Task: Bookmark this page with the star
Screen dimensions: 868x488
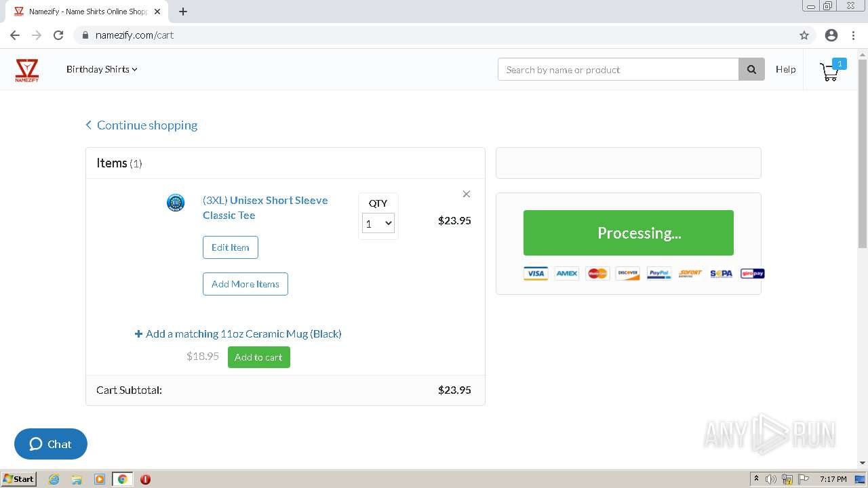Action: click(x=804, y=35)
